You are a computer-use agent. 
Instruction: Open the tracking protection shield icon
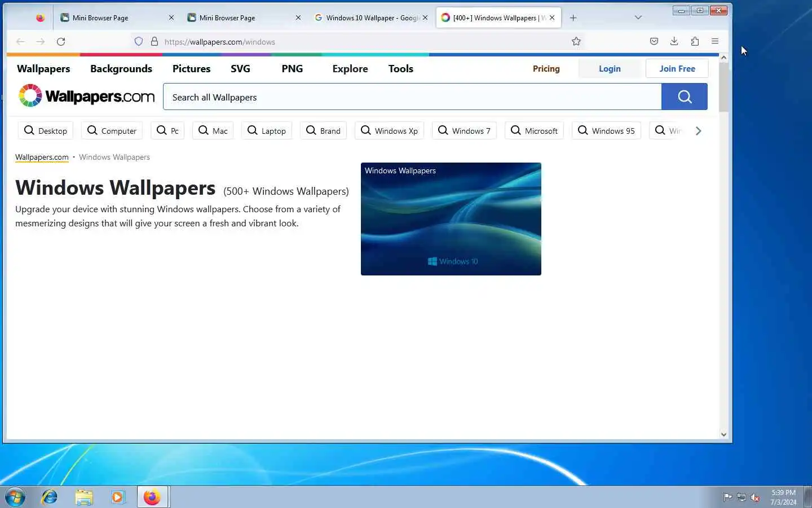click(x=139, y=41)
